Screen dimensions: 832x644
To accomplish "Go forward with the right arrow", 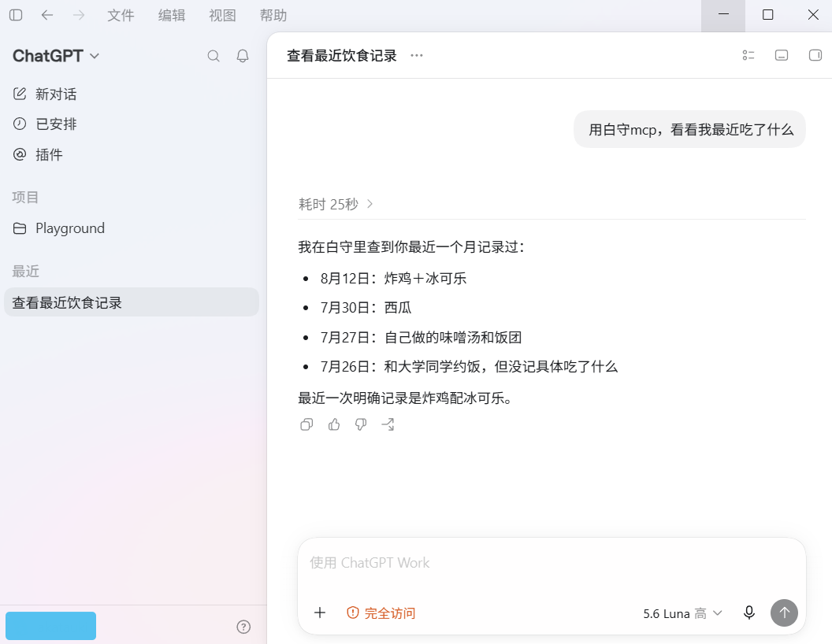I will click(79, 15).
